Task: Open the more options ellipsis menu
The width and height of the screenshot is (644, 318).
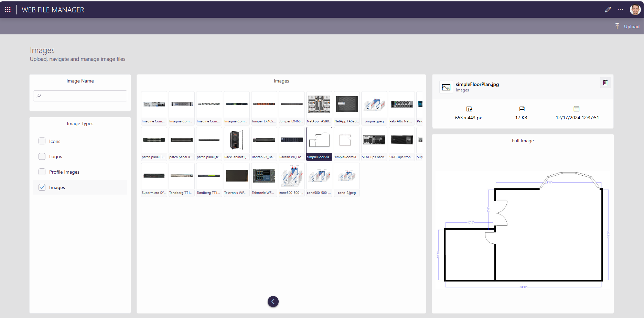Action: 620,9
